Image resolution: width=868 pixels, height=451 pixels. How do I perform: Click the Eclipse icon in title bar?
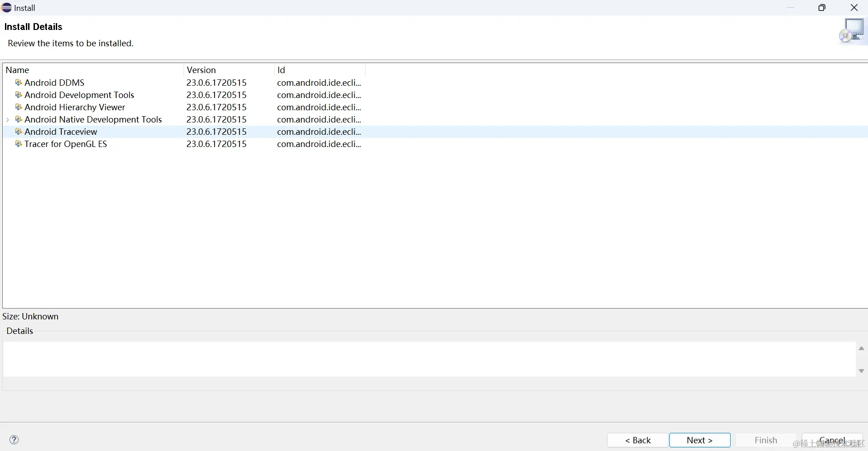click(x=7, y=8)
